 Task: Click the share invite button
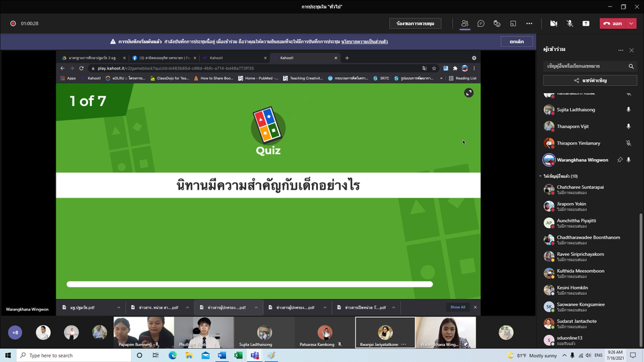pyautogui.click(x=590, y=80)
